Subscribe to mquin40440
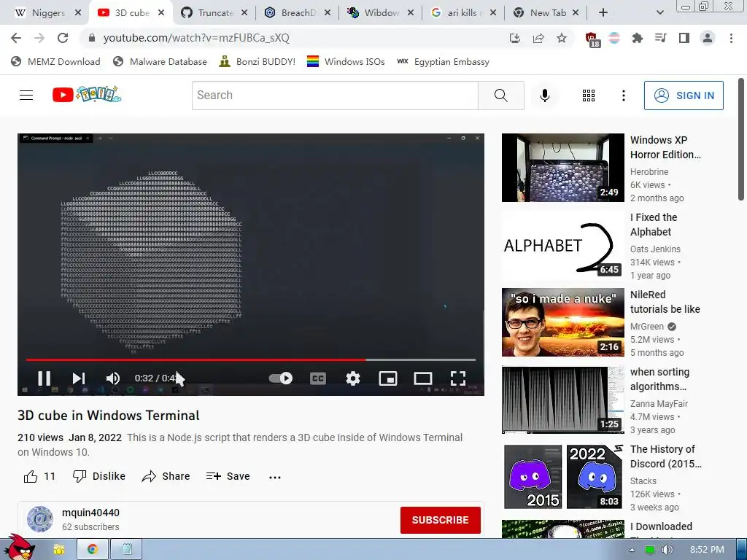Viewport: 747px width, 560px height. pyautogui.click(x=440, y=520)
